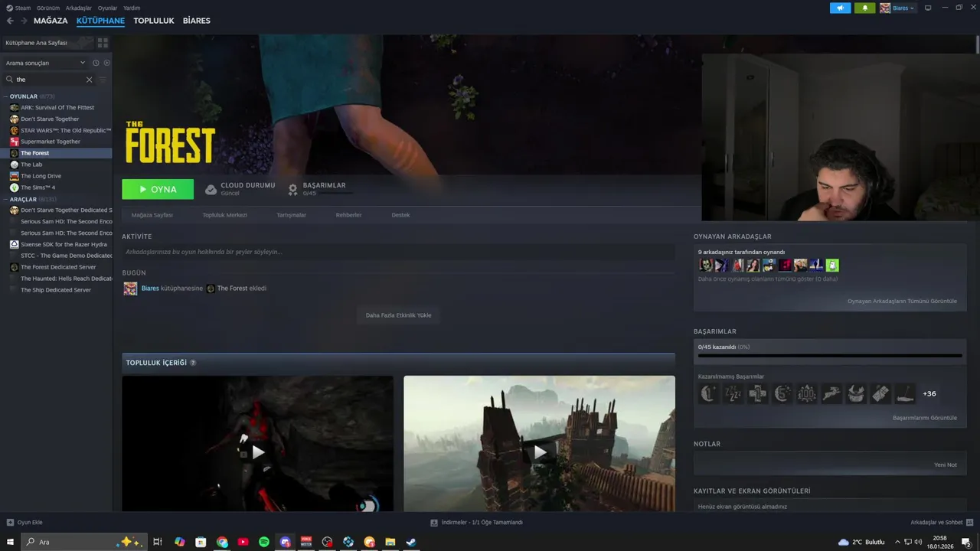Viewport: 980px width, 551px height.
Task: Select Supermarket Together in library
Action: click(x=51, y=142)
